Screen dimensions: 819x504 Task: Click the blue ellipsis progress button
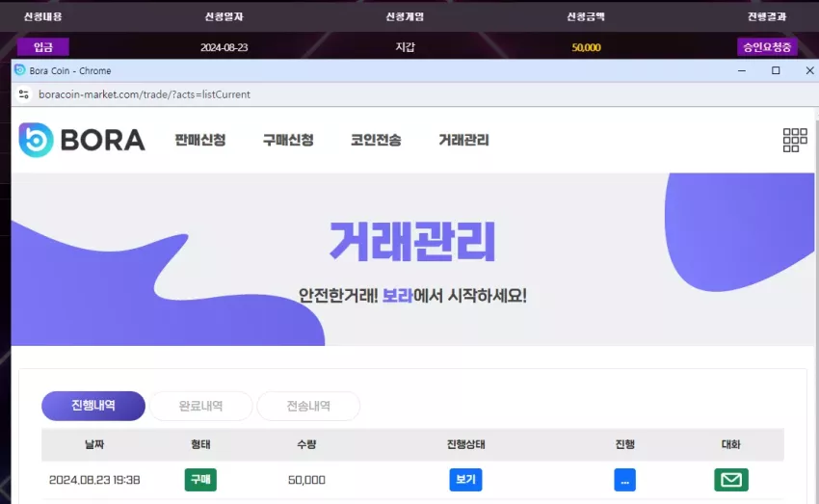click(624, 480)
